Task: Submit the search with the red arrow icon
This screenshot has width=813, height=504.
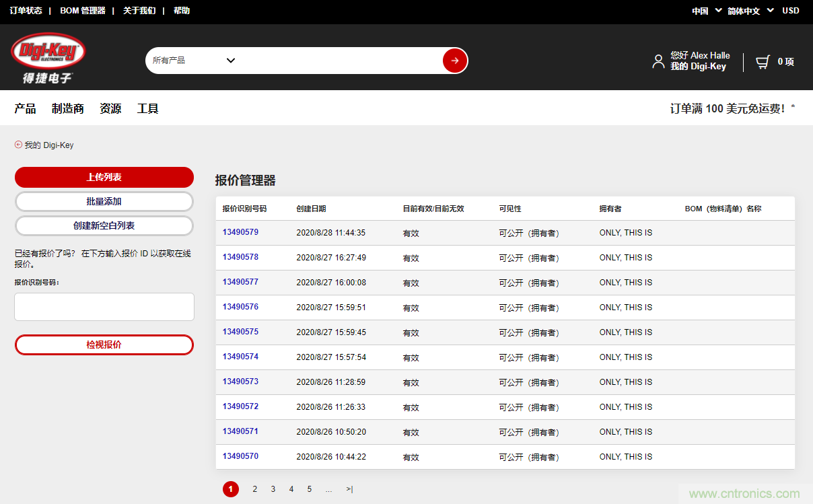Action: (x=454, y=60)
